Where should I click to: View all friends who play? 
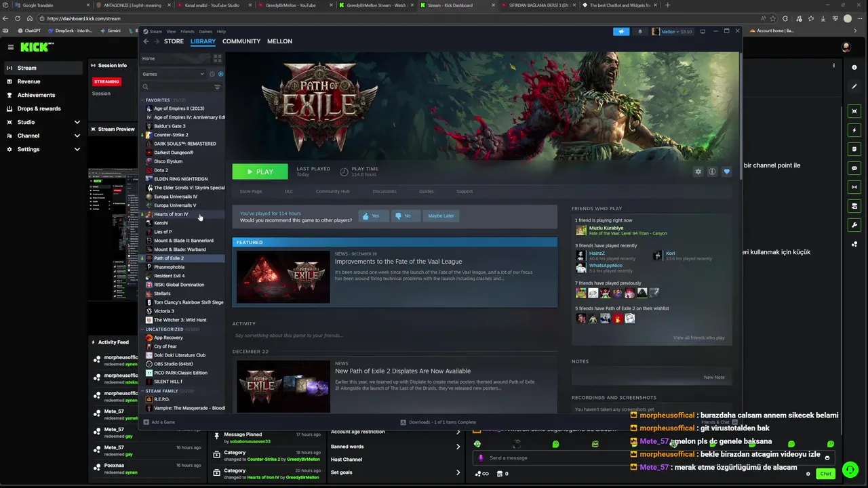point(698,338)
